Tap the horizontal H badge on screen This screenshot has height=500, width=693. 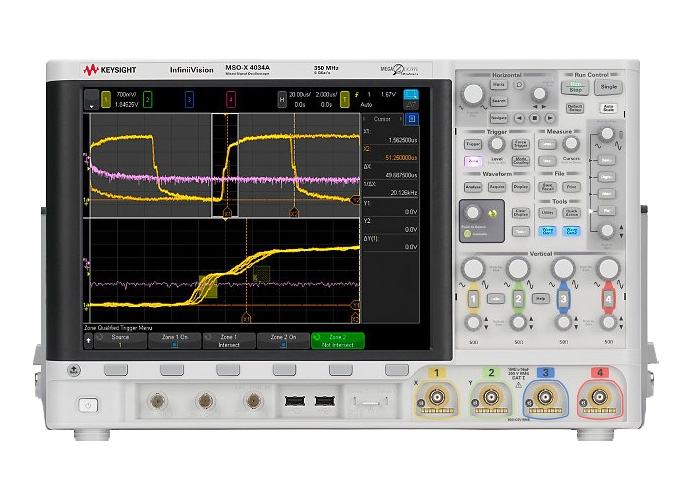pyautogui.click(x=282, y=99)
